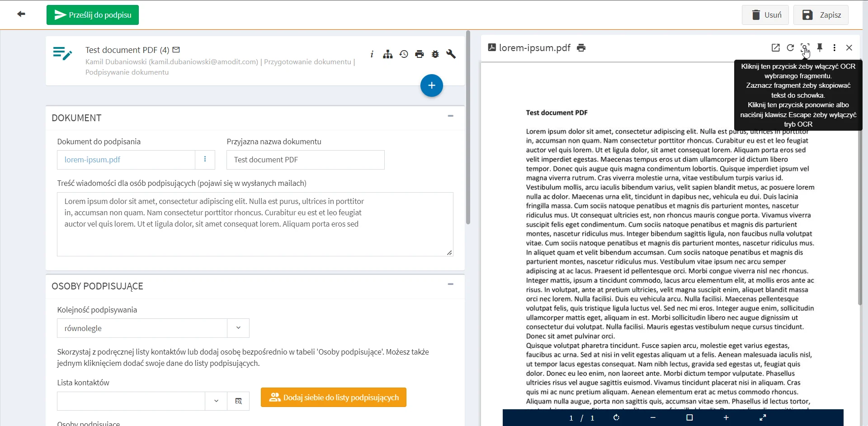The height and width of the screenshot is (426, 868).
Task: Refresh the PDF preview
Action: click(x=790, y=47)
